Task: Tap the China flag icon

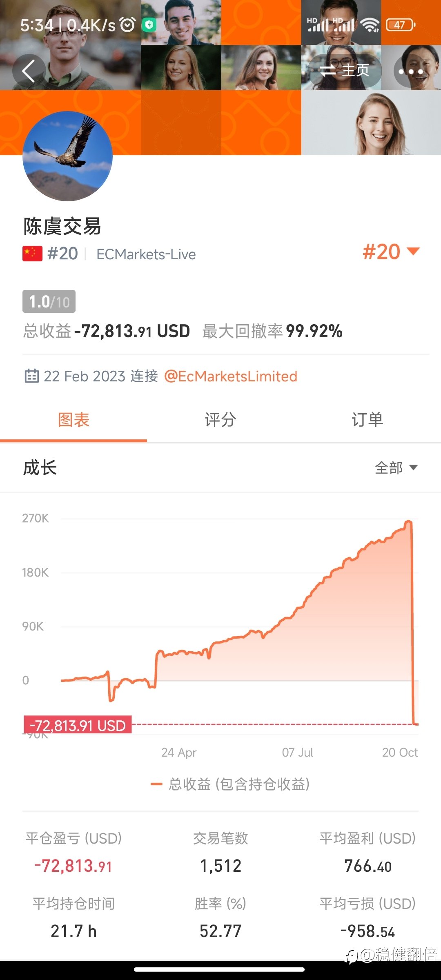Action: [x=32, y=254]
